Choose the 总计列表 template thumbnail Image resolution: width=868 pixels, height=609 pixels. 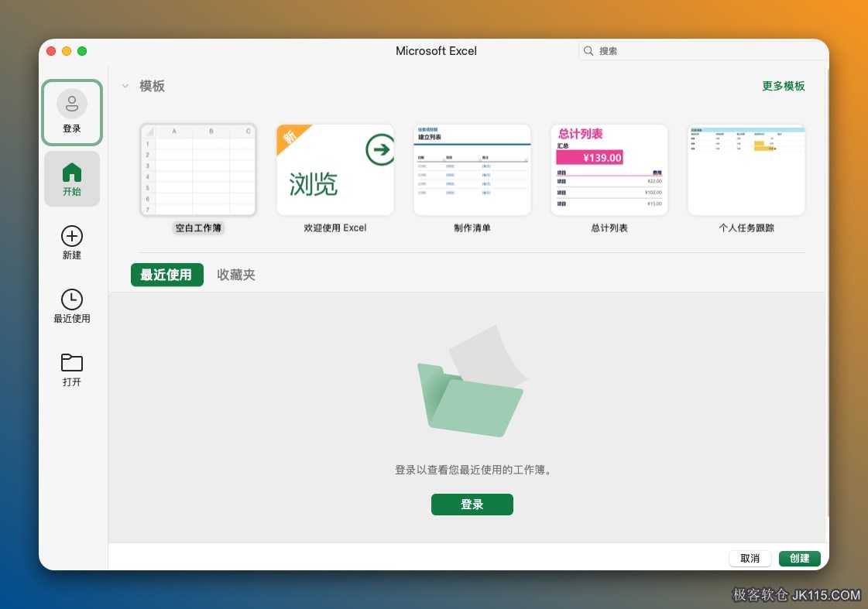click(x=609, y=169)
